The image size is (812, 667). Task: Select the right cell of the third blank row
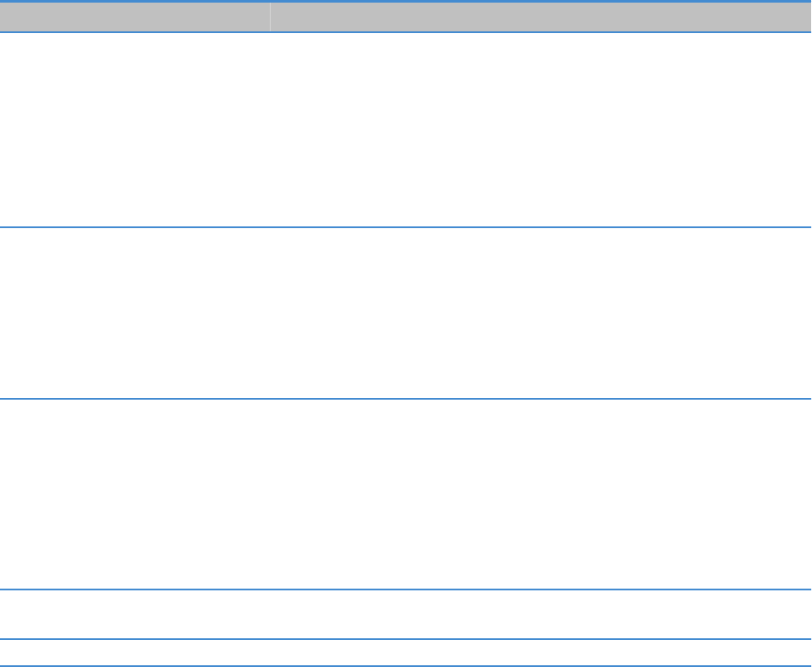coord(540,495)
